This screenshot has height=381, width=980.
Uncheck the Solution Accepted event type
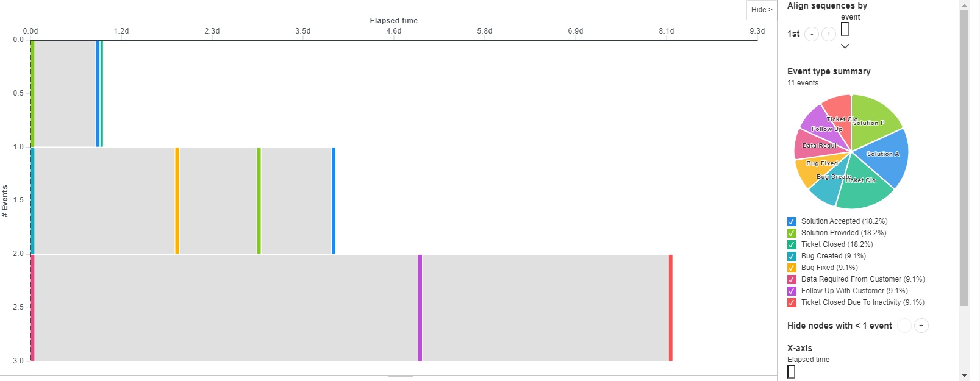(792, 221)
